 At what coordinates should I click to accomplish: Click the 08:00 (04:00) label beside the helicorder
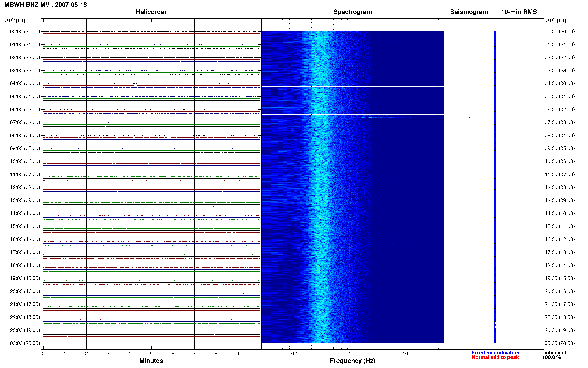25,135
